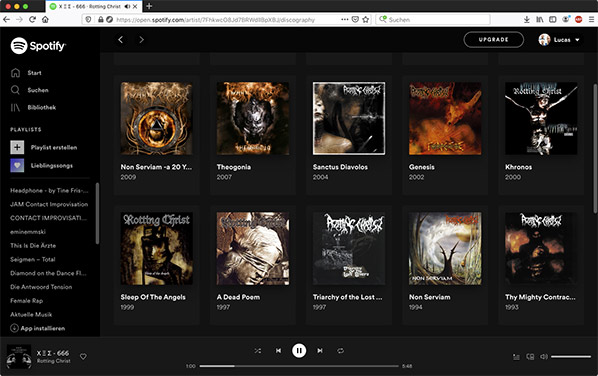Click the now playing album art

[x=19, y=357]
